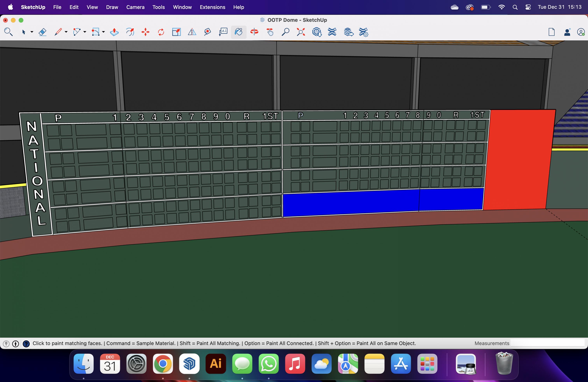
Task: Open the Extensions menu
Action: pos(212,7)
